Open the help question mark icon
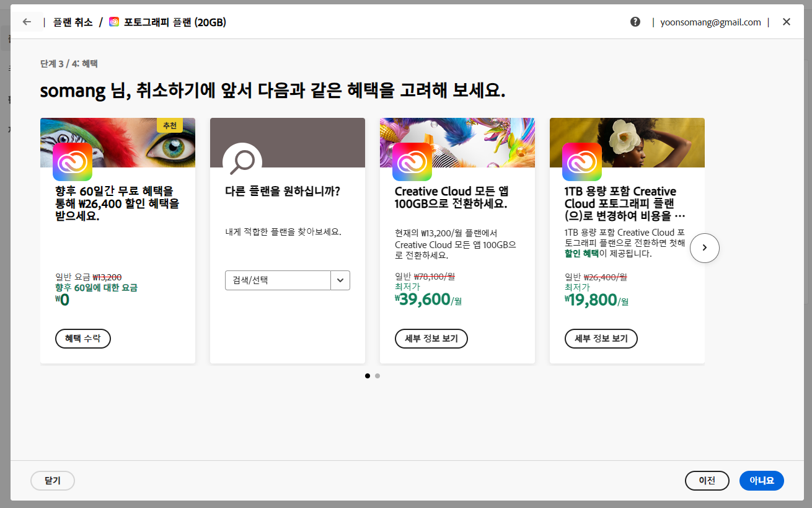This screenshot has height=508, width=812. pos(635,22)
